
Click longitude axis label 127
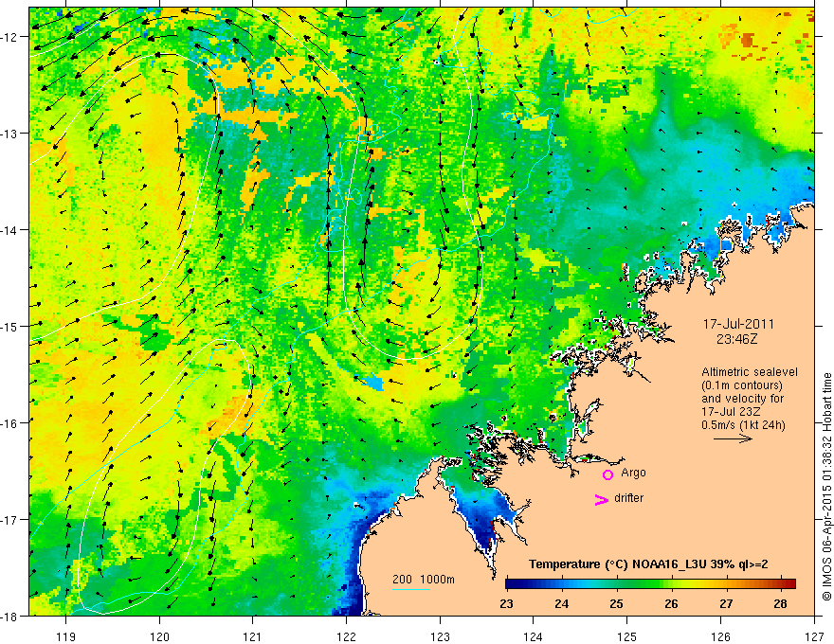pyautogui.click(x=814, y=636)
